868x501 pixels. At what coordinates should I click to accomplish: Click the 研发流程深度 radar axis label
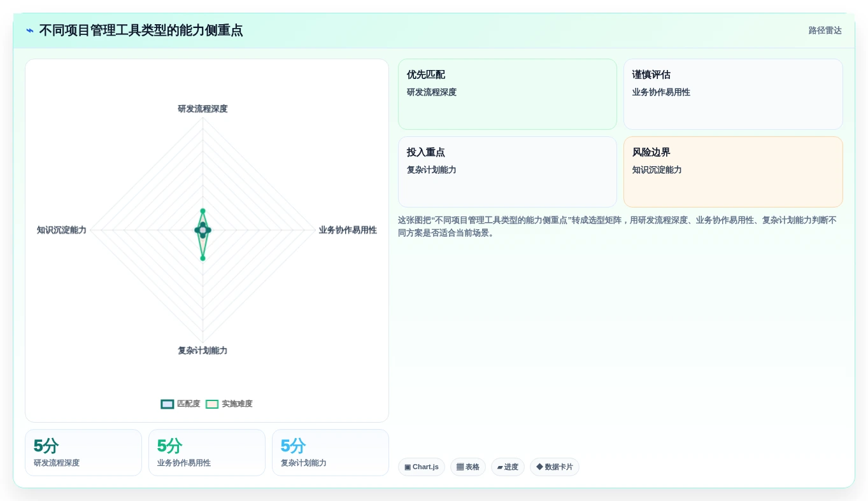(x=203, y=109)
